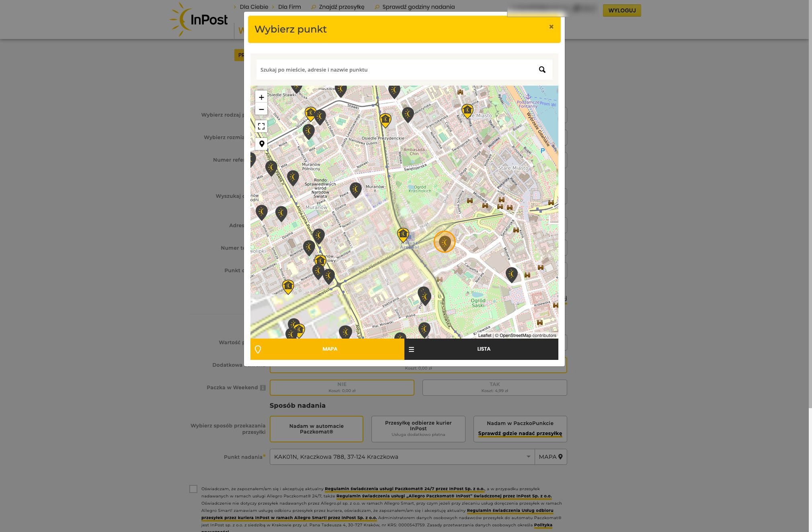Select dark locker marker near Niecała street
This screenshot has width=812, height=532.
(x=511, y=275)
